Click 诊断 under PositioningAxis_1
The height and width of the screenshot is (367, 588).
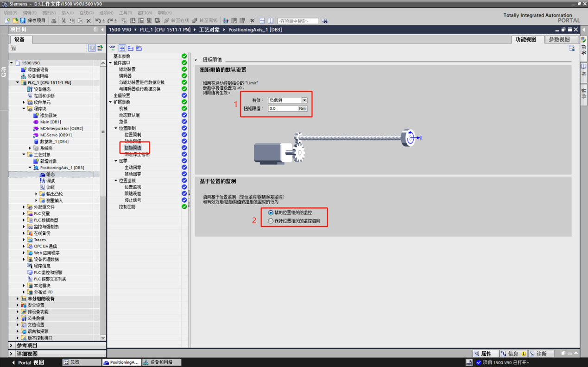(x=51, y=187)
